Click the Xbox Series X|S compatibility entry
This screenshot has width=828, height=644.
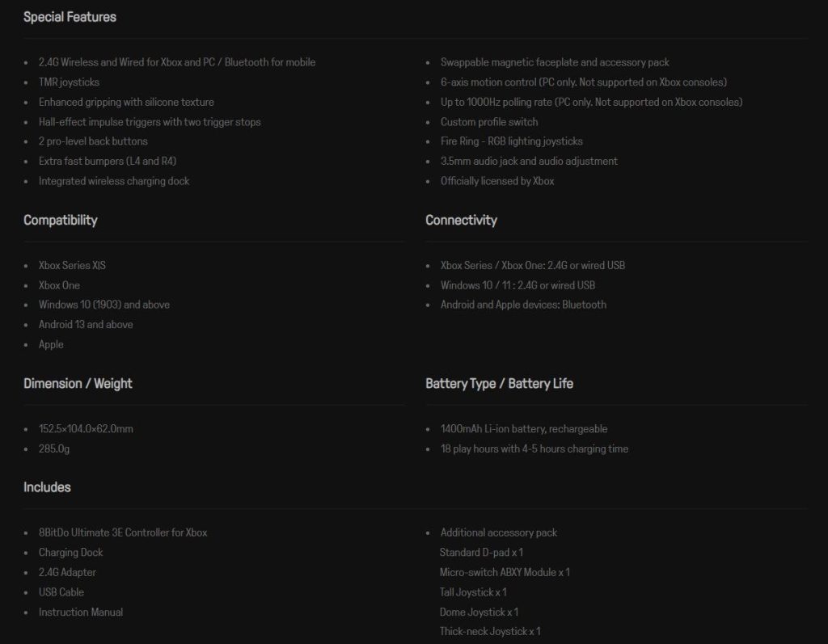click(72, 266)
